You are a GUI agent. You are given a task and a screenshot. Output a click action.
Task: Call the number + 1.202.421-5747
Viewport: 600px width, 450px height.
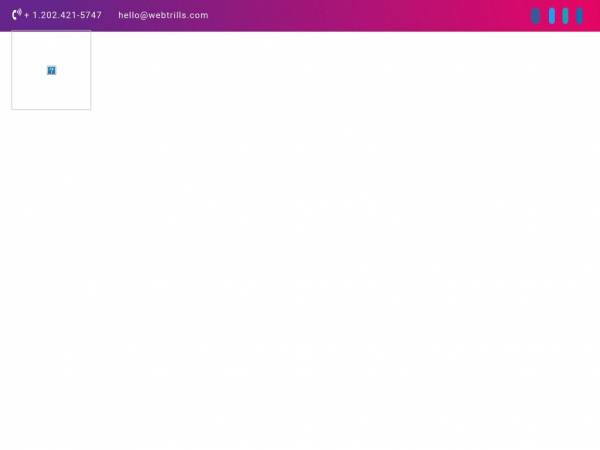pos(63,15)
